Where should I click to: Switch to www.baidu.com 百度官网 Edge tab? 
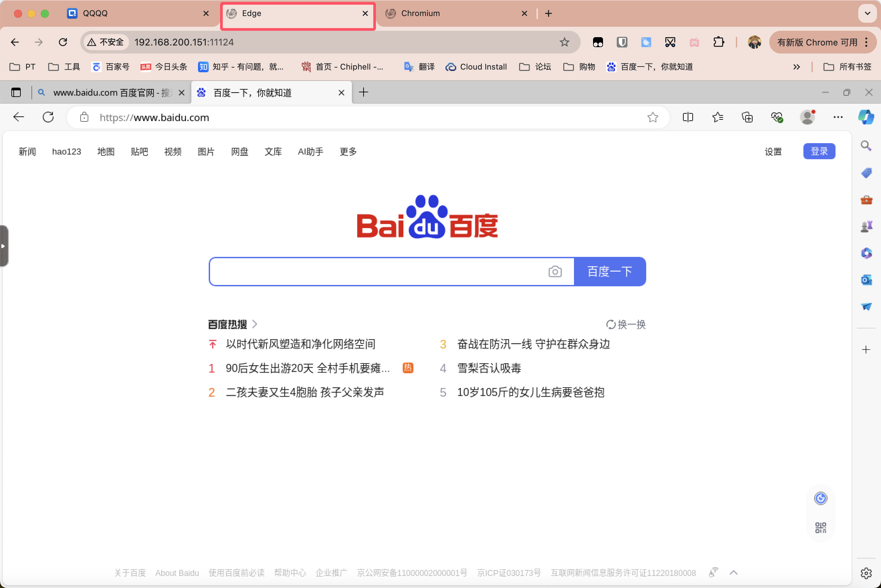112,93
